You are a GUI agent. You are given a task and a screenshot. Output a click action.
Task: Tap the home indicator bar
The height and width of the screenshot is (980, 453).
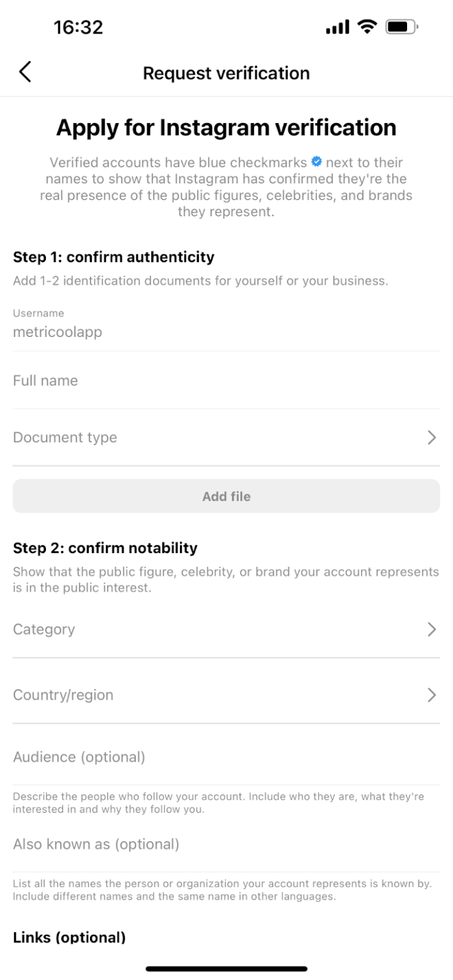226,969
